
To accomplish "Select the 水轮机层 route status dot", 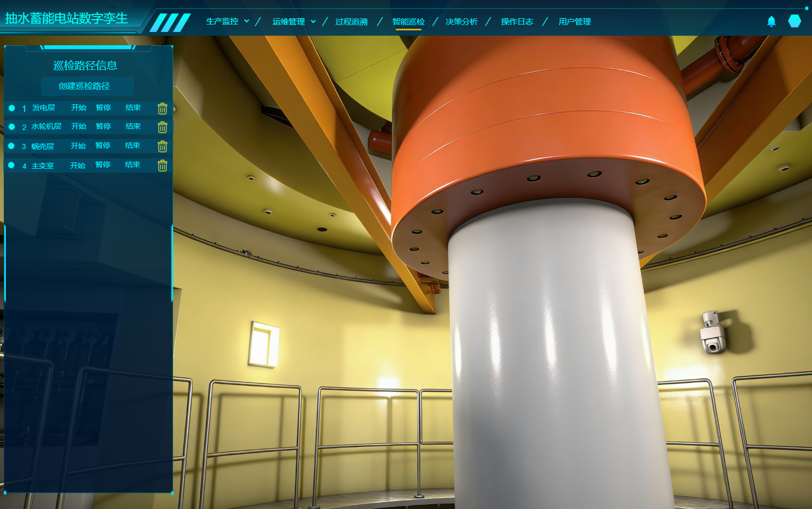I will (12, 127).
